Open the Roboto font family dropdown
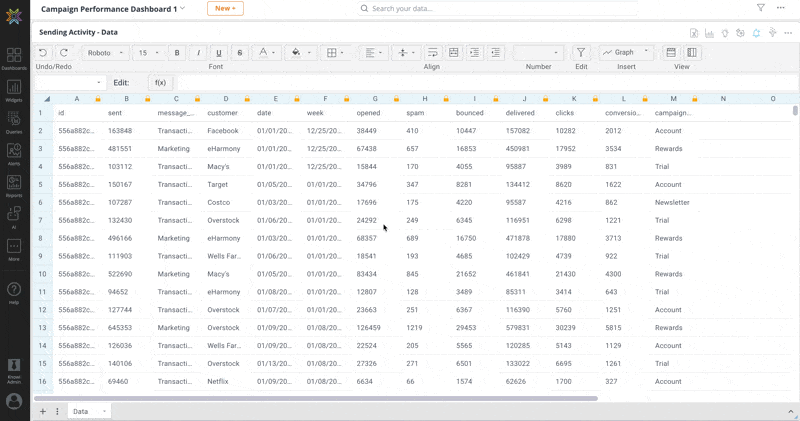 (105, 53)
